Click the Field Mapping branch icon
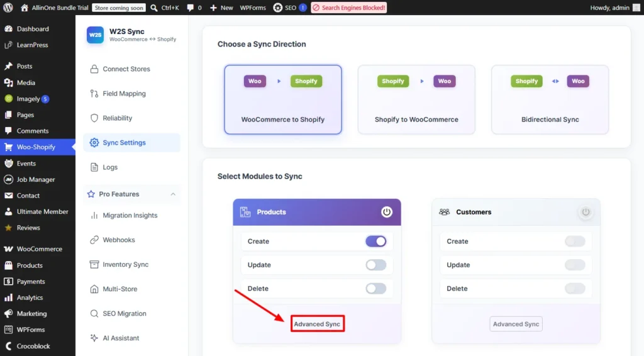The height and width of the screenshot is (356, 644). pos(94,94)
